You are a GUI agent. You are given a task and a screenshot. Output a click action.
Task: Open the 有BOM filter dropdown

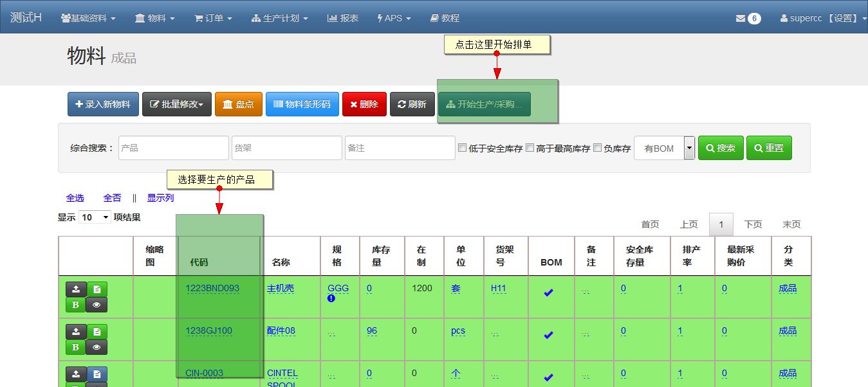click(x=688, y=147)
